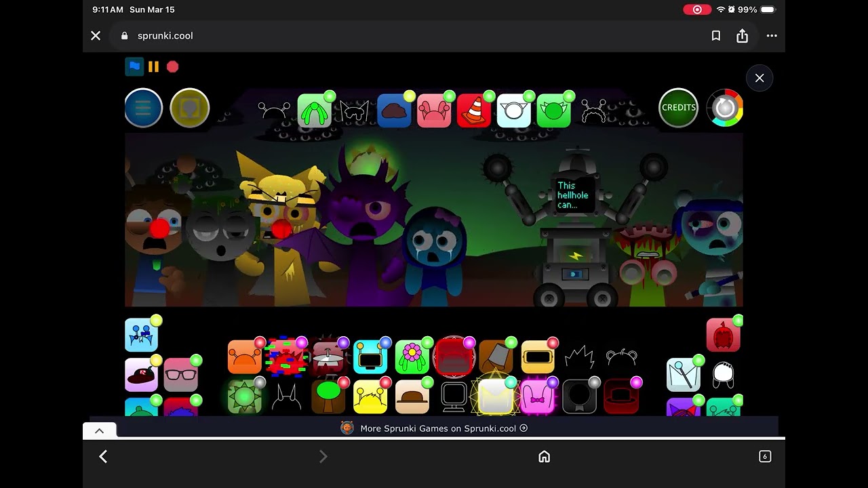Pick the glitchy red character icon
868x488 pixels.
tap(286, 357)
